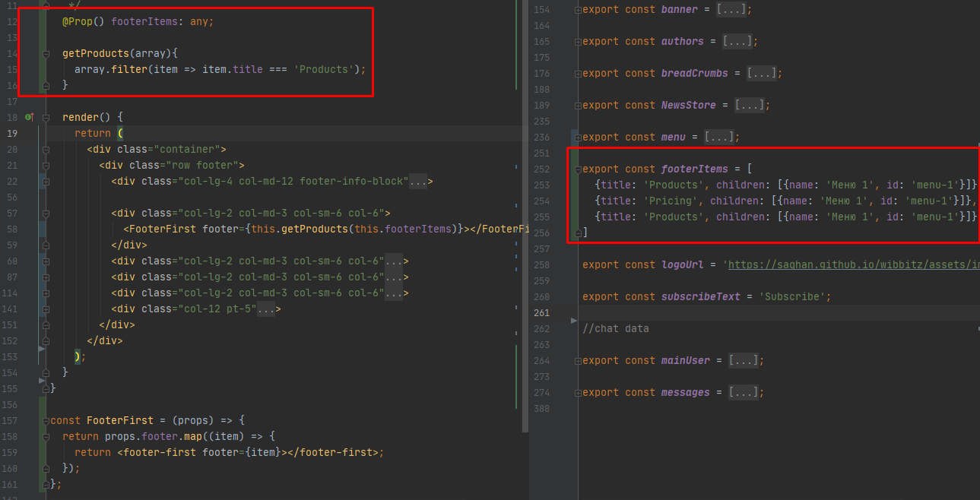Image resolution: width=980 pixels, height=500 pixels.
Task: Expand folded col-12 pt-5 div at line 141
Action: (46, 309)
